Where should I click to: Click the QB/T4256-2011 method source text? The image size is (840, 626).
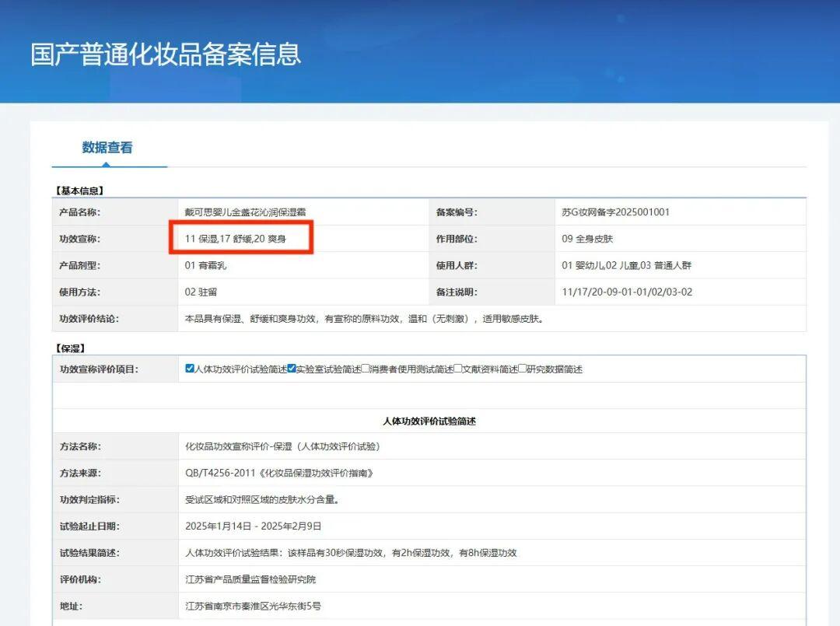click(279, 473)
